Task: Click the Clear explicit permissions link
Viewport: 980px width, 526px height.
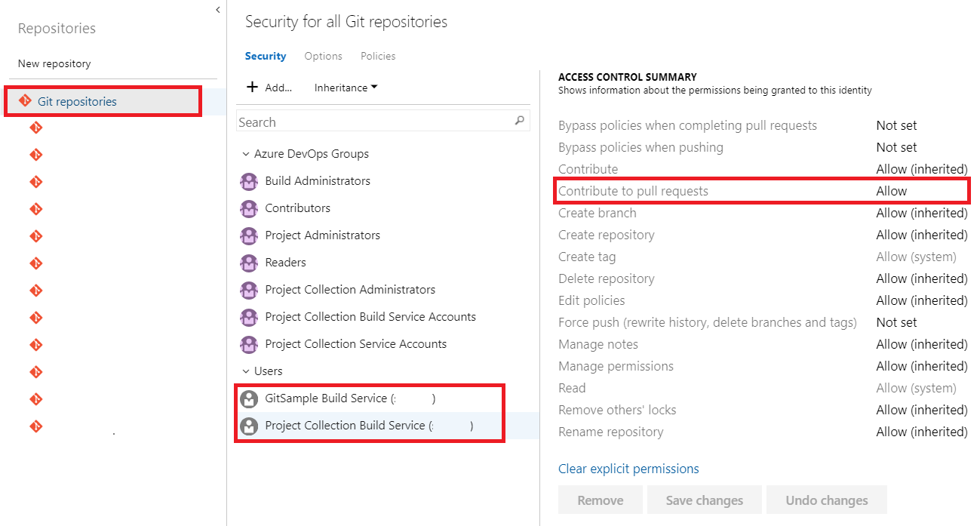Action: pos(628,469)
